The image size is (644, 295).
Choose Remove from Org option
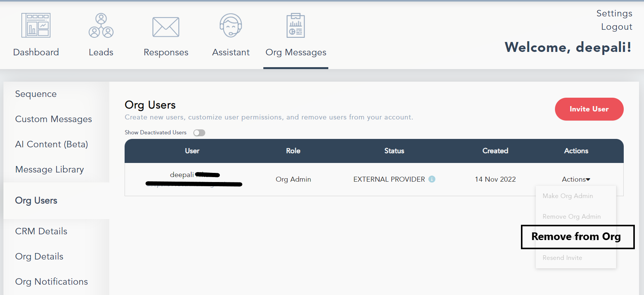[576, 237]
